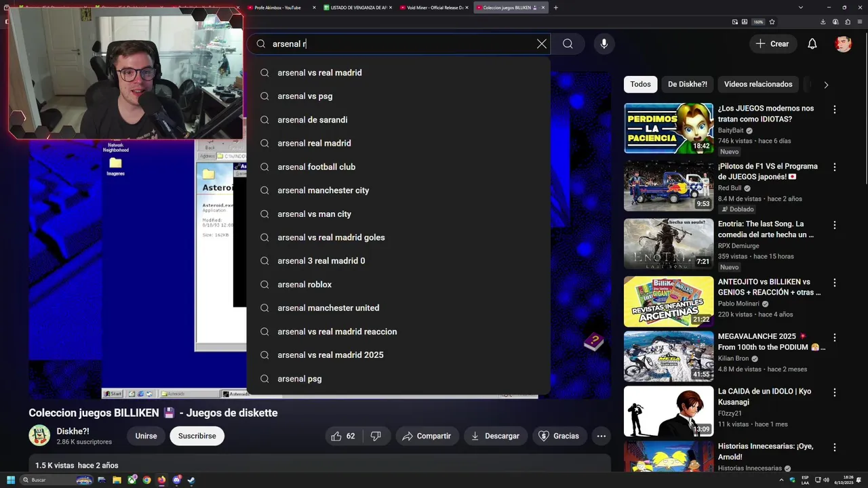
Task: Select the De Diskhe?! filter chip
Action: tap(687, 85)
